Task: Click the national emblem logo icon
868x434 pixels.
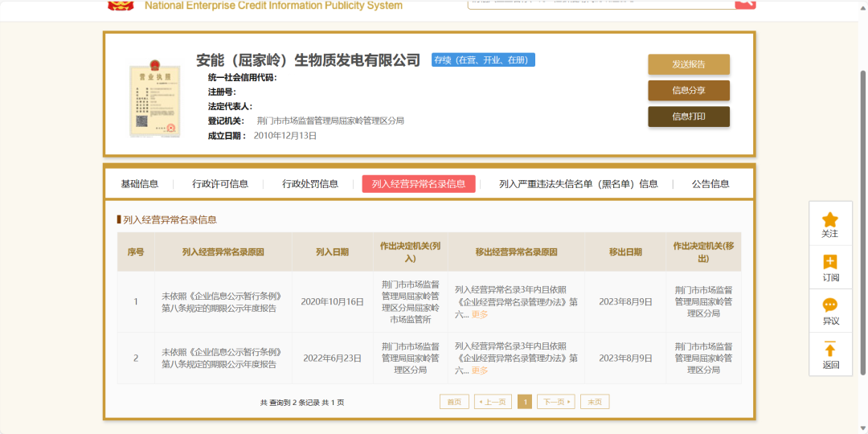Action: (121, 4)
